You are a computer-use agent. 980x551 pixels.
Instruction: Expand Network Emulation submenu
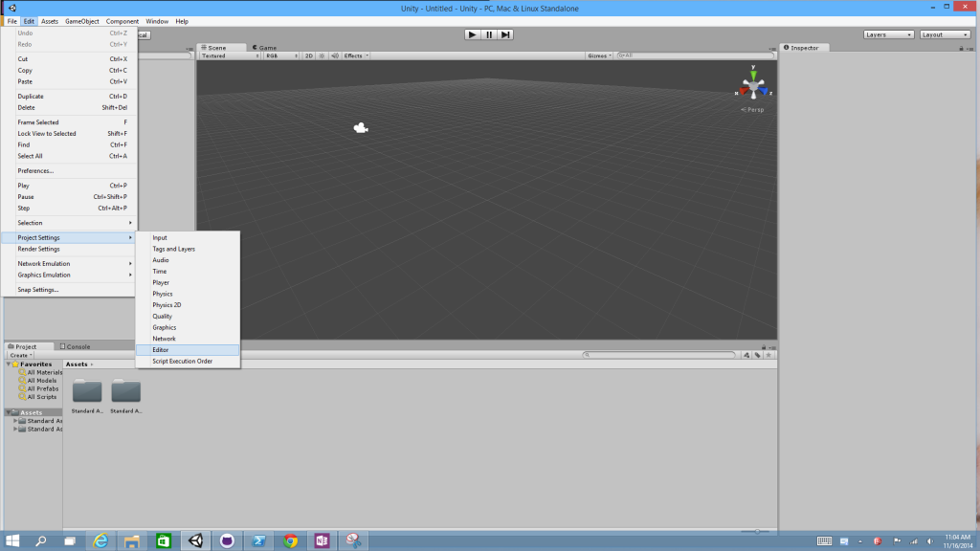point(69,264)
